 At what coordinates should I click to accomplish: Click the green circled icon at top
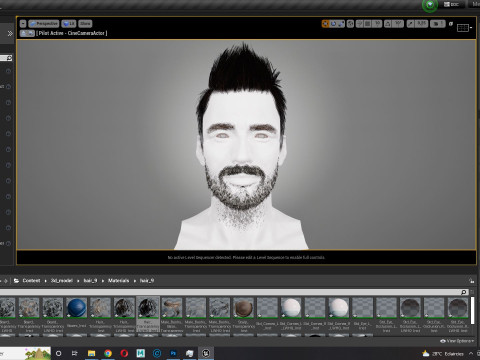pyautogui.click(x=430, y=5)
